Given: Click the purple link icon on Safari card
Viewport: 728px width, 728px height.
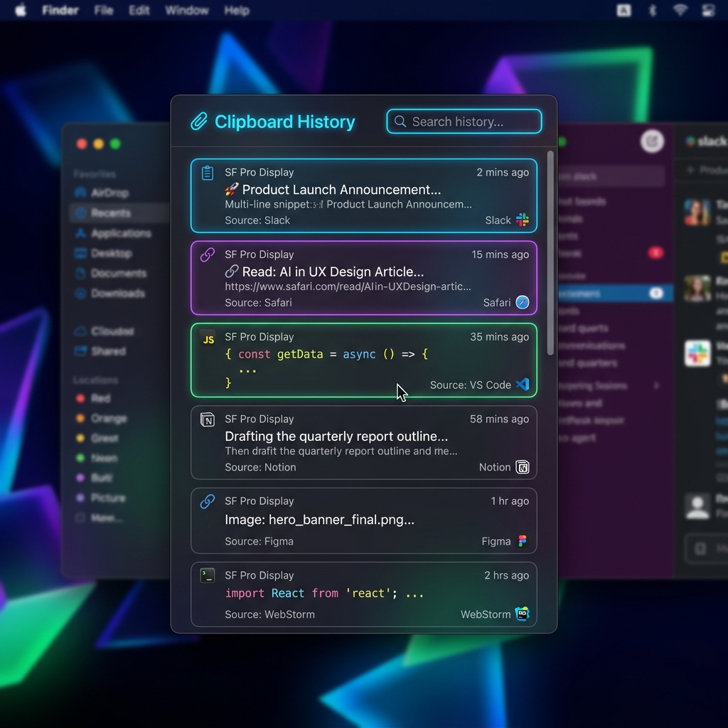Looking at the screenshot, I should [208, 255].
